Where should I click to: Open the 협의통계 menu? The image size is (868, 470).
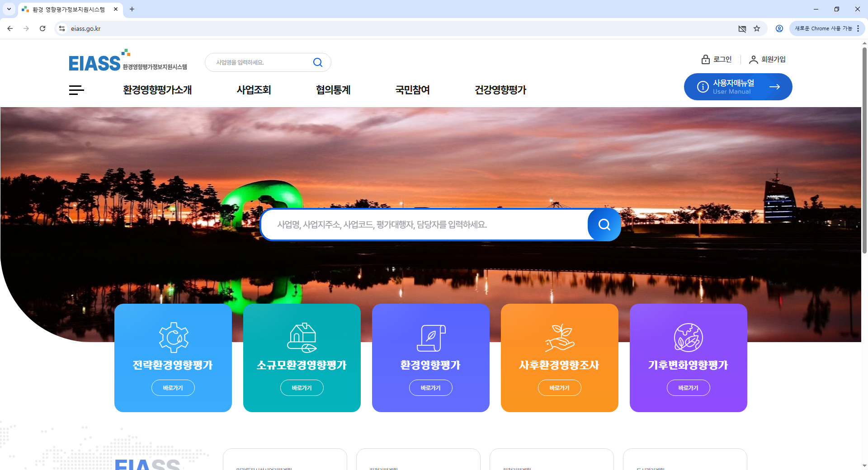[333, 90]
